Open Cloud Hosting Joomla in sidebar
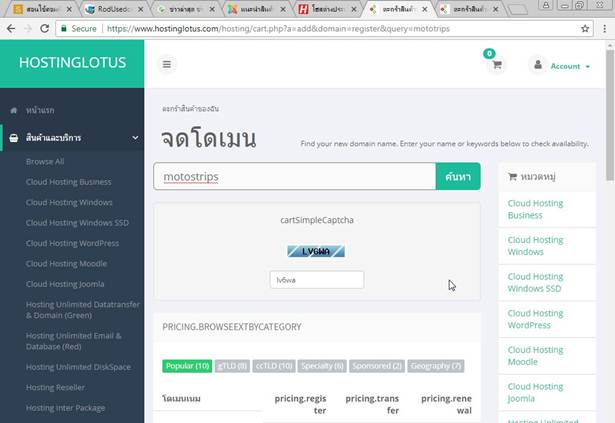The height and width of the screenshot is (423, 615). (65, 284)
